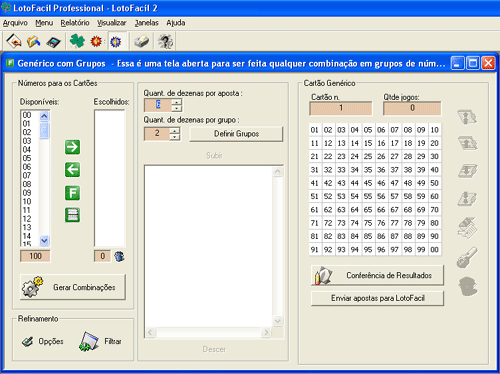Click the blue card toolbar icon
This screenshot has height=374, width=500.
pos(53,42)
